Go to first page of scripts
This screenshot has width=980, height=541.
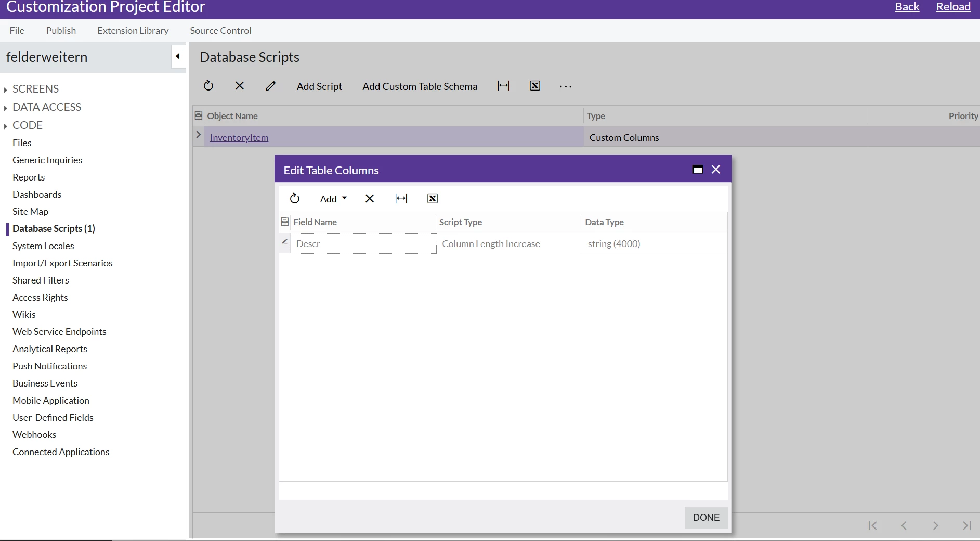point(873,525)
